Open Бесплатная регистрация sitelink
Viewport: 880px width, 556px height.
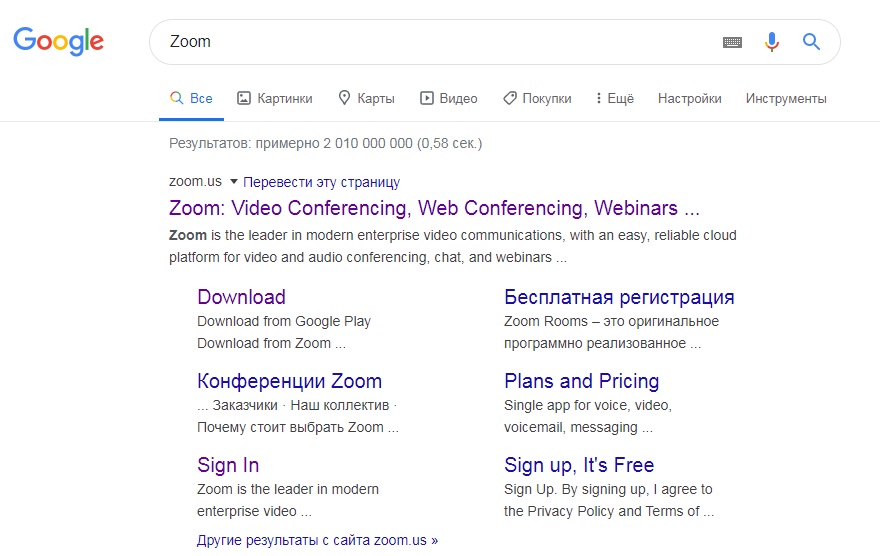pos(619,297)
